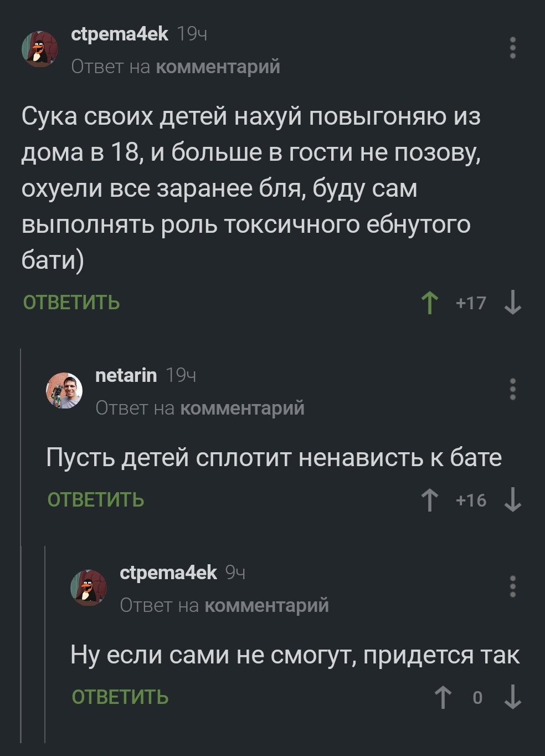Open parent comment link in last reply
Image resolution: width=545 pixels, height=756 pixels.
pyautogui.click(x=266, y=606)
